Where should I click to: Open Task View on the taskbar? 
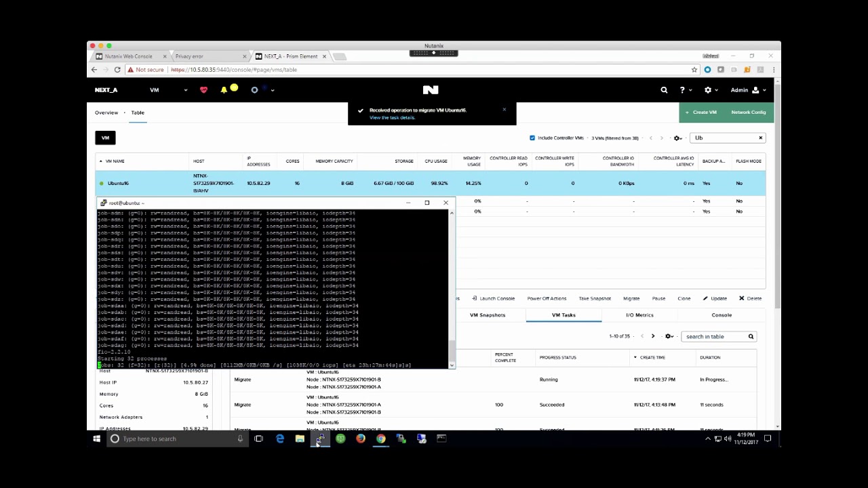point(258,439)
